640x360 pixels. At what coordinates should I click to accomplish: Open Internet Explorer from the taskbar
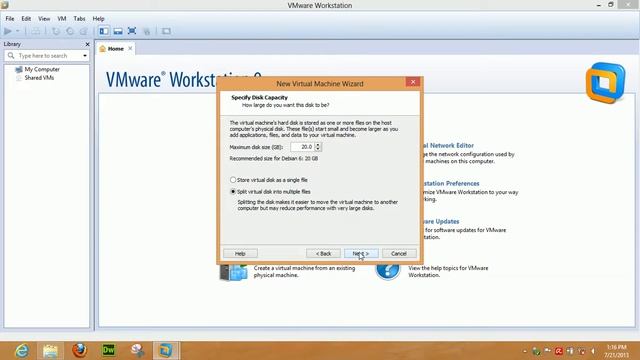pos(21,350)
